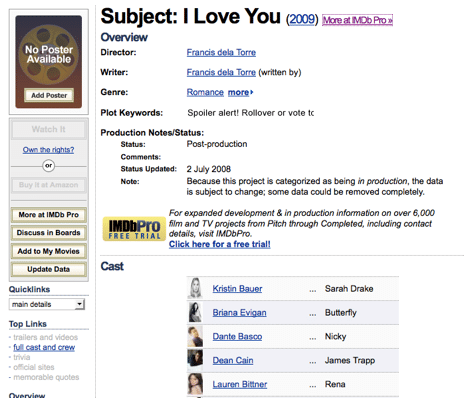Click the Spoiler alert plot keywords text

coord(250,113)
